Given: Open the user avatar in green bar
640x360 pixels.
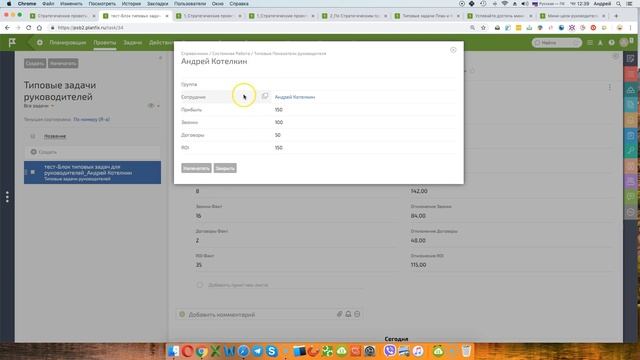Looking at the screenshot, I should coord(624,42).
